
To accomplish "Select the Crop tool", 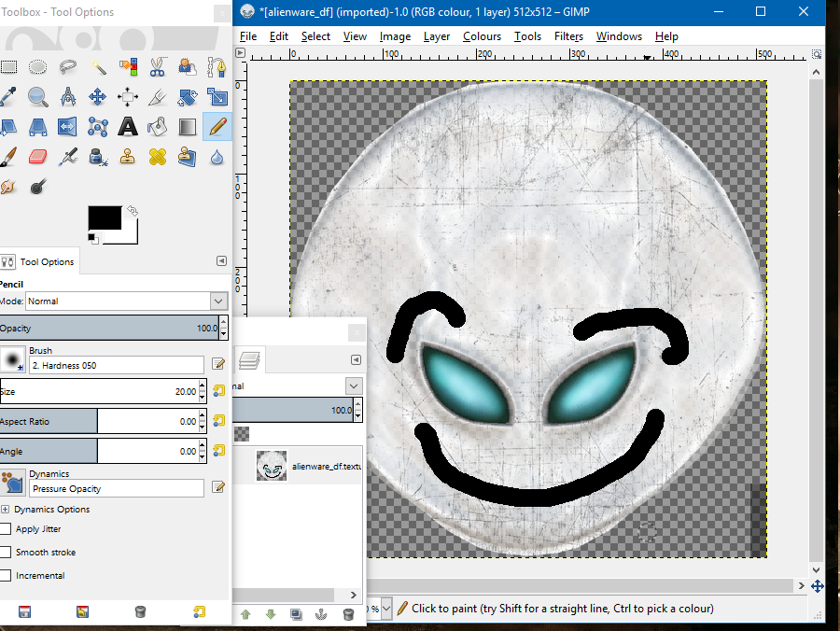I will pos(158,97).
